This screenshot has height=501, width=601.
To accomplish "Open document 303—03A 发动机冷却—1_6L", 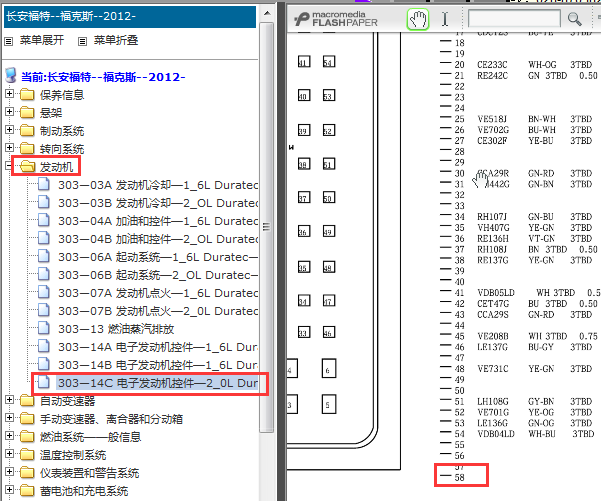I will 158,185.
